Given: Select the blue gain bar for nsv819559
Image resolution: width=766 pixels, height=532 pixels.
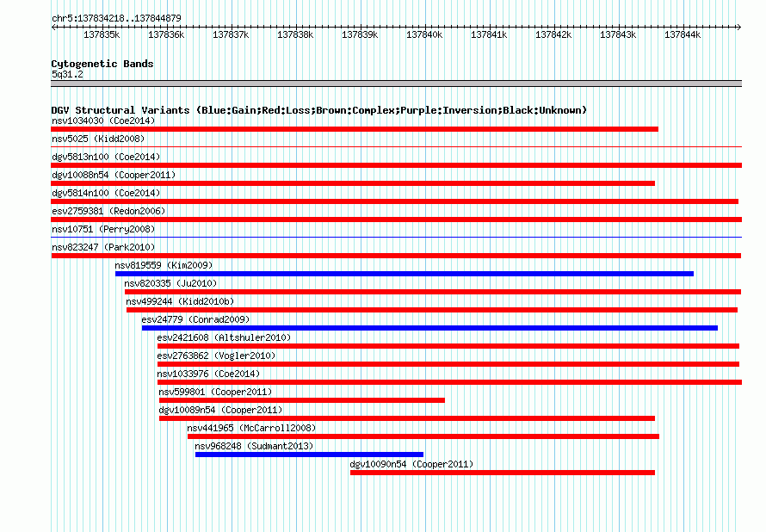Looking at the screenshot, I should 405,274.
